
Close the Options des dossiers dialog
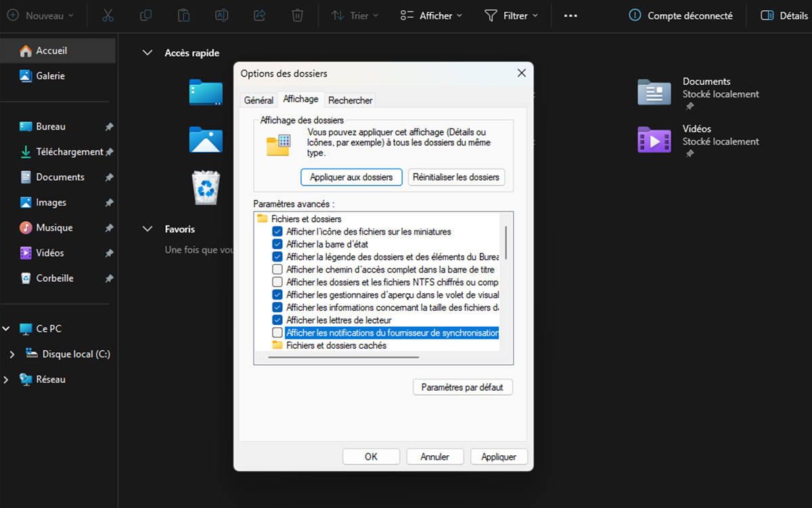coord(521,73)
